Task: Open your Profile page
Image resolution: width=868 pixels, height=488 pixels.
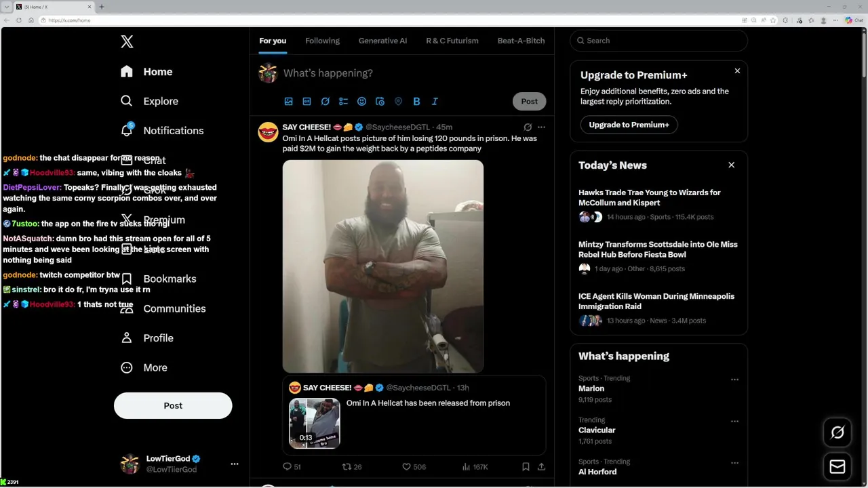Action: (146, 338)
